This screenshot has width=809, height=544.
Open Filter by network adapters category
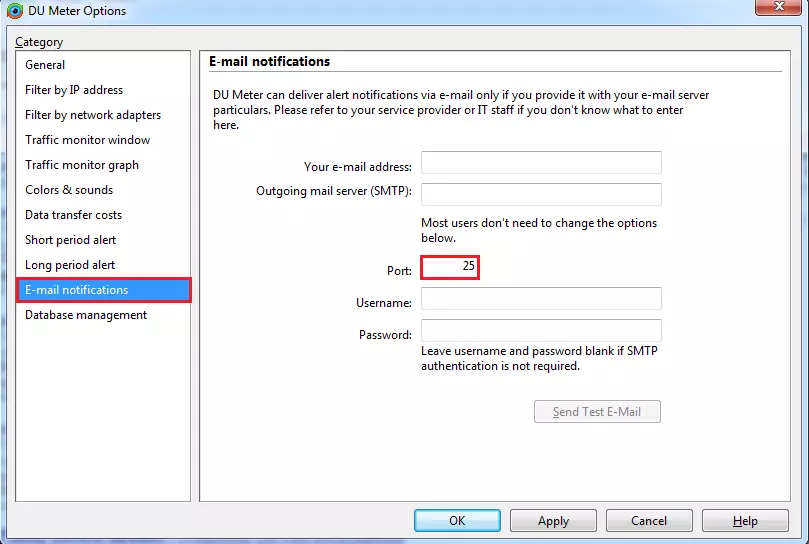click(x=103, y=115)
